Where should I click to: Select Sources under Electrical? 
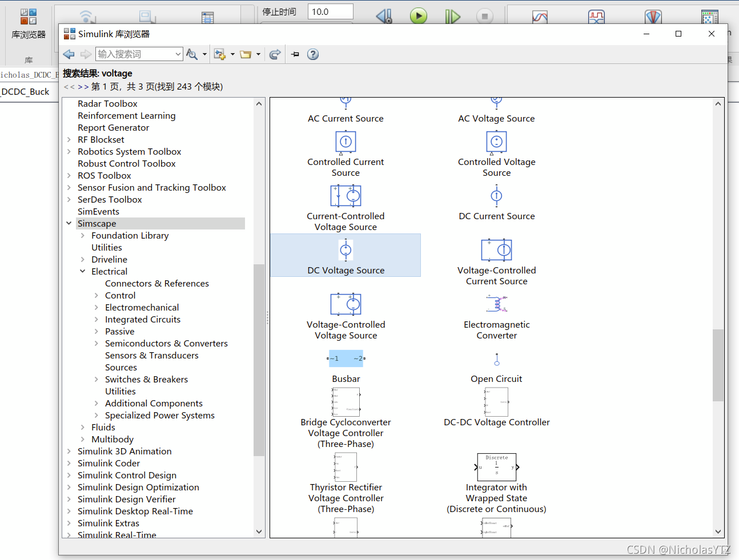pos(121,367)
